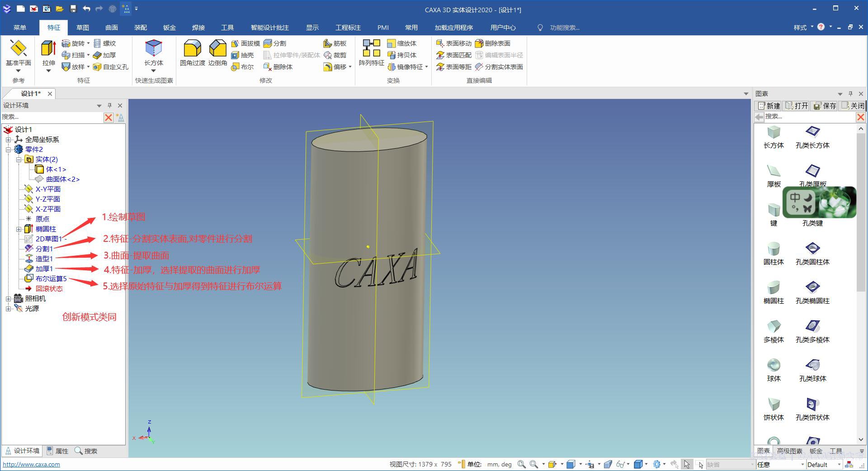Click the 螺纹 thread tool
Image resolution: width=868 pixels, height=471 pixels.
[x=104, y=43]
